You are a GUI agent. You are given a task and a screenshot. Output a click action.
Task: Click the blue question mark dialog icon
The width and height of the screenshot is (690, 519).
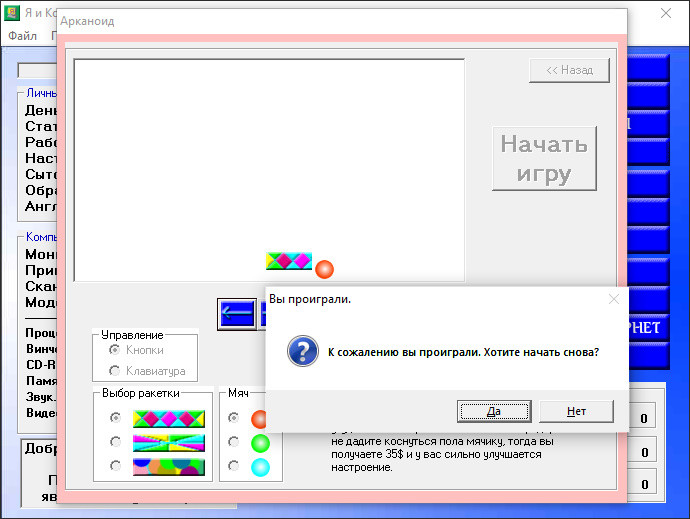click(x=303, y=351)
